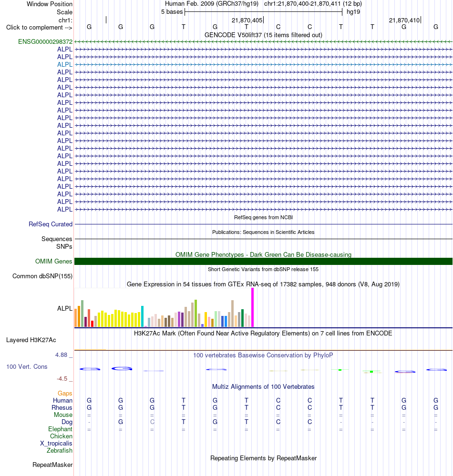Open the Layered H3K27Ac track label
The height and width of the screenshot is (476, 453).
(x=31, y=340)
